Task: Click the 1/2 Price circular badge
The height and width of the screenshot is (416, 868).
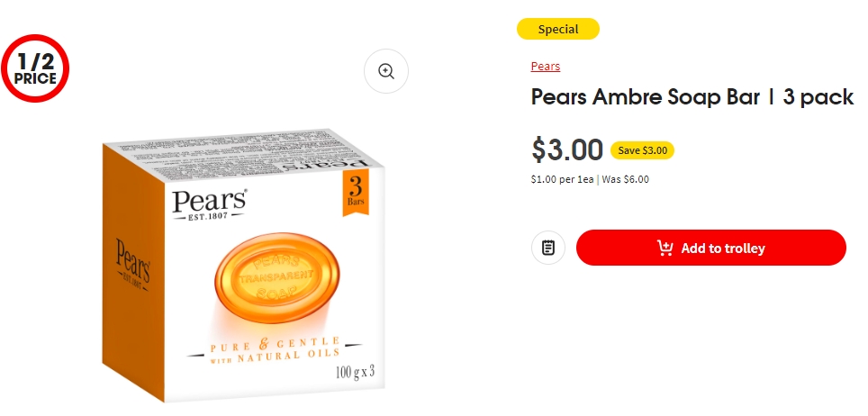Action: [35, 68]
